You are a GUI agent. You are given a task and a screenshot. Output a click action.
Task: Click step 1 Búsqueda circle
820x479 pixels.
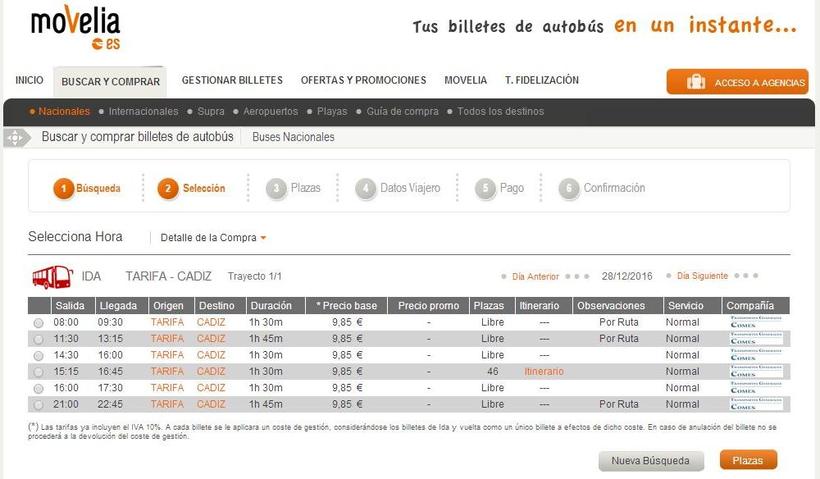tap(63, 188)
